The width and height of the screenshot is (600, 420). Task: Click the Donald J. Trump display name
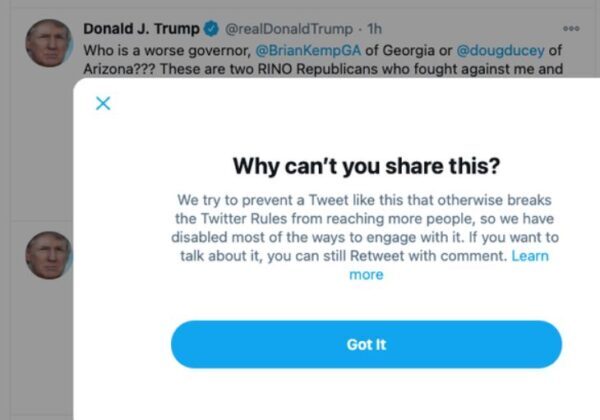coord(142,29)
